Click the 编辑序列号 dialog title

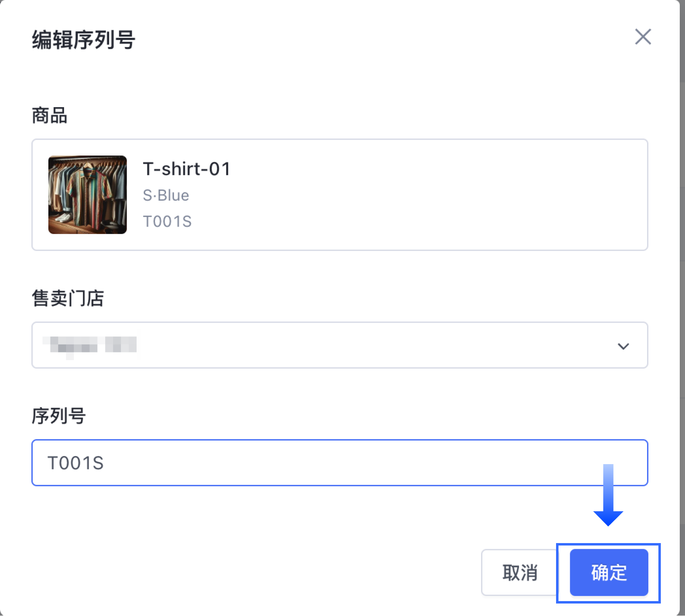click(83, 40)
